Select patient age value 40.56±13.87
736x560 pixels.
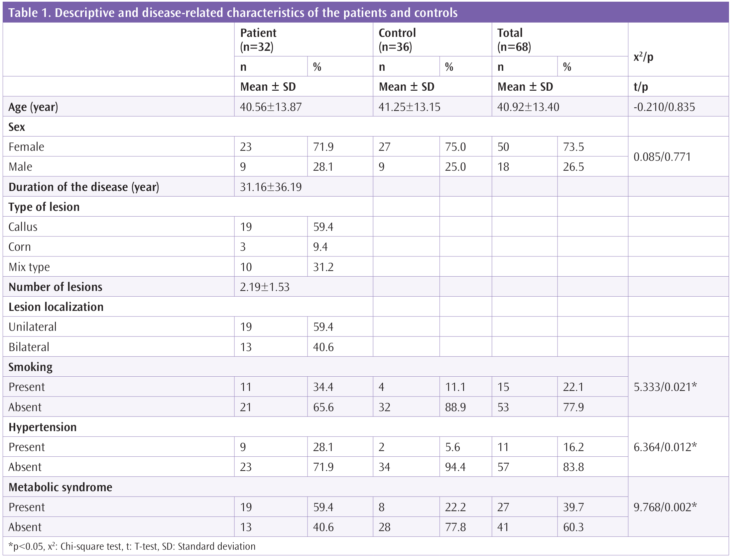tap(271, 107)
